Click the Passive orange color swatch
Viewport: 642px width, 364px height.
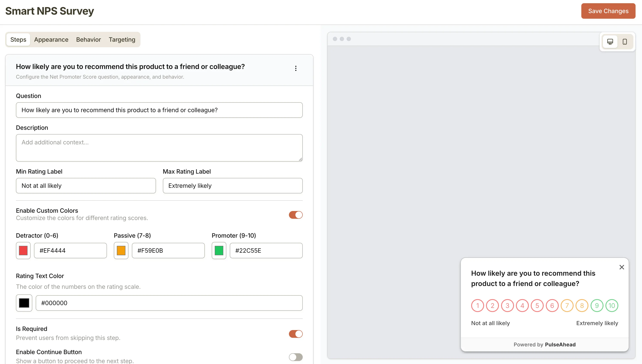tap(121, 251)
